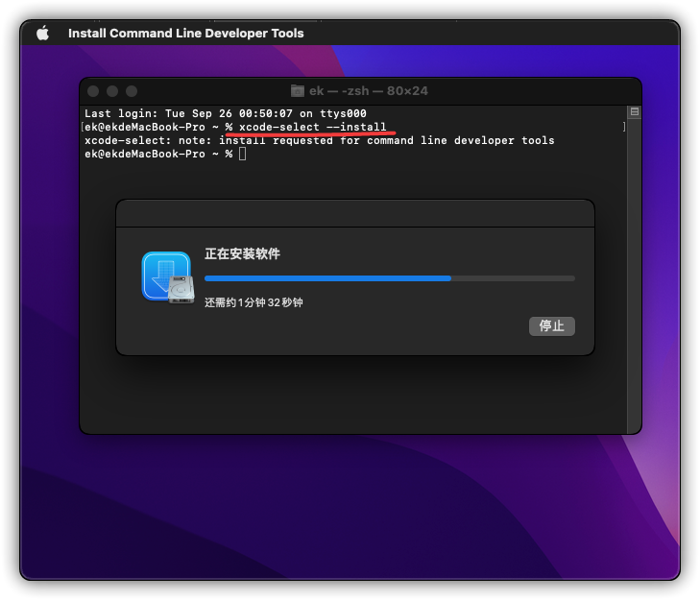This screenshot has height=600, width=700.
Task: Click the 'Last login: Tue Sep 26' line
Action: 226,113
